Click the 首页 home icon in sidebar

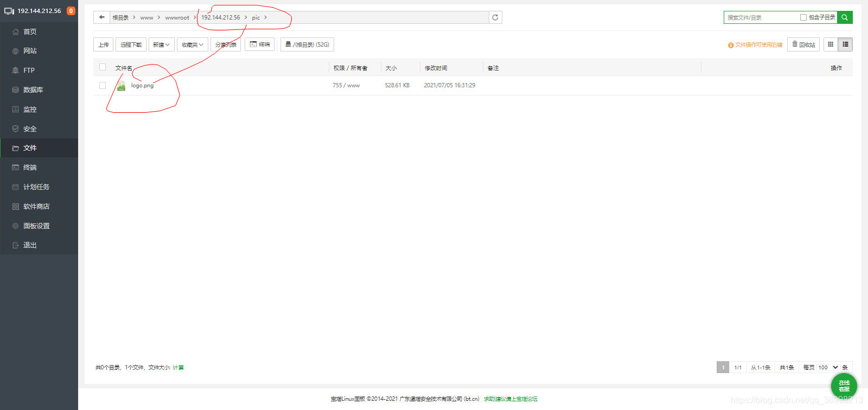15,31
